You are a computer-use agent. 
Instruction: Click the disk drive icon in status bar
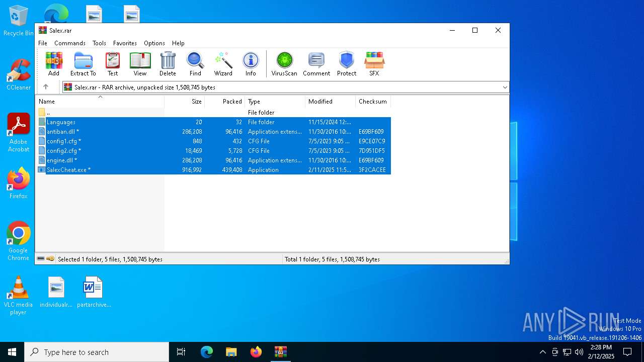(x=41, y=259)
